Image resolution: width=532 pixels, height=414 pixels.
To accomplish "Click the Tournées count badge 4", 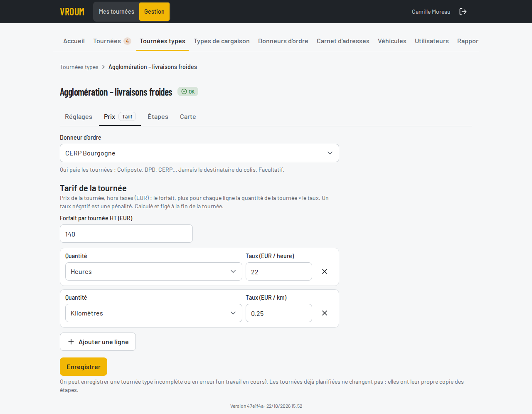I will pos(127,41).
